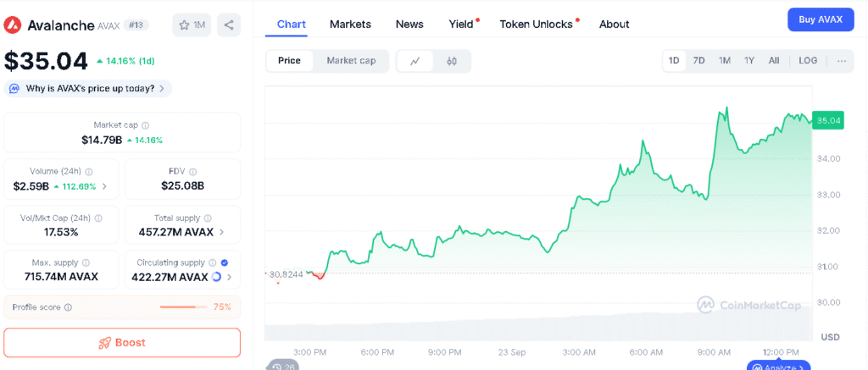Switch to candlestick chart view icon
Viewport: 868px width, 370px height.
(x=452, y=62)
